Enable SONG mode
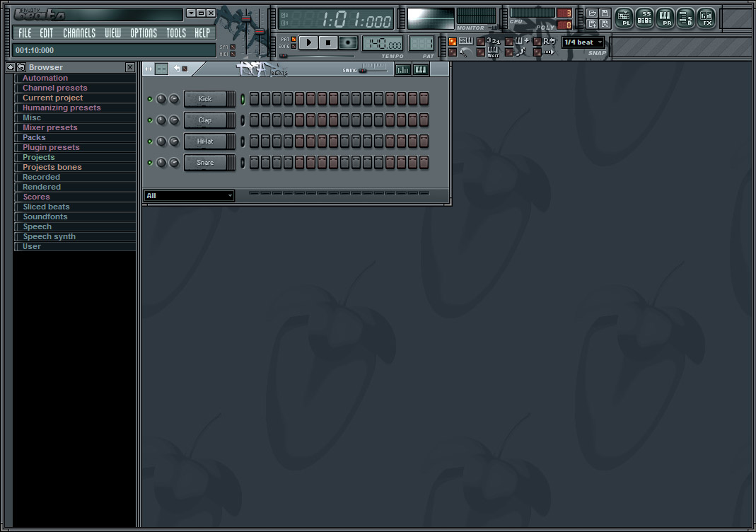The width and height of the screenshot is (756, 532). pyautogui.click(x=293, y=46)
